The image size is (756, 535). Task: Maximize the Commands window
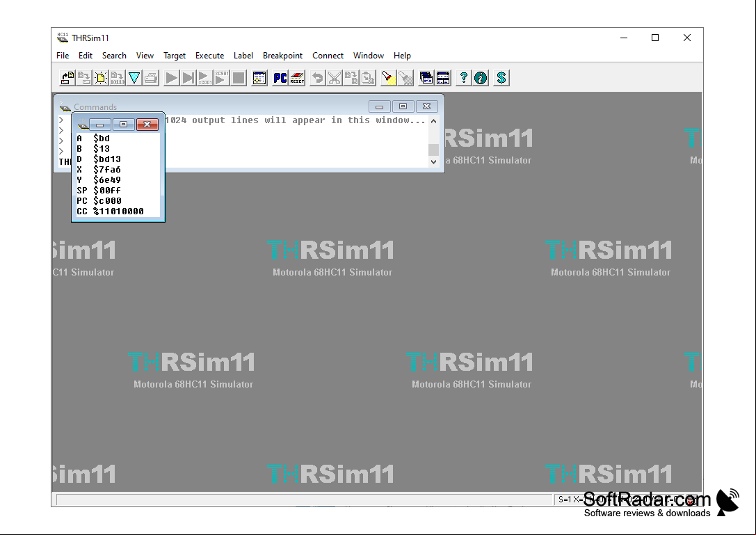(403, 106)
